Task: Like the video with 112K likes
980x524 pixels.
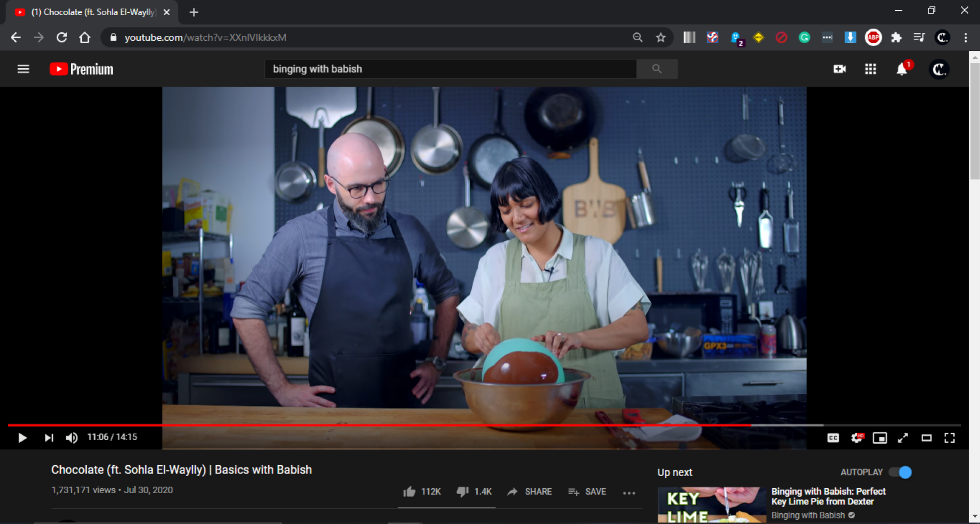Action: 422,491
